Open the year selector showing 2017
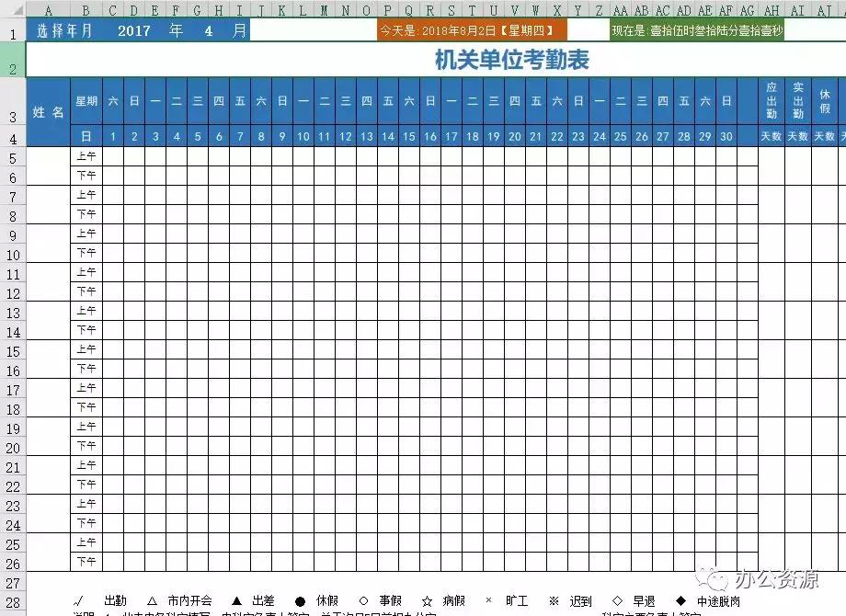This screenshot has width=846, height=616. pos(134,29)
